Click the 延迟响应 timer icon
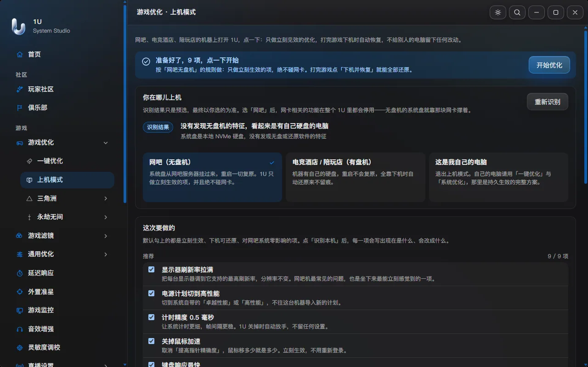The image size is (588, 367). point(20,273)
